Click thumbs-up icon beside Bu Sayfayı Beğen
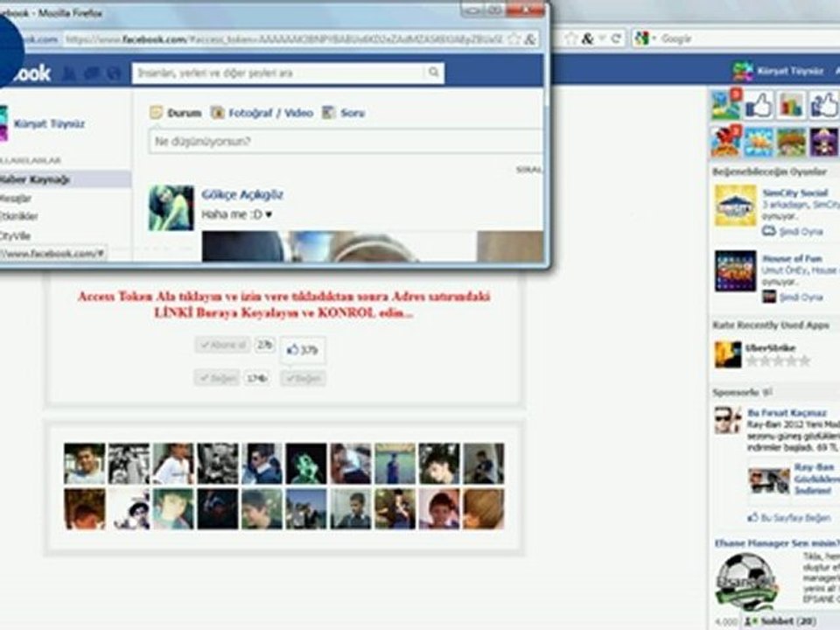 pos(753,517)
